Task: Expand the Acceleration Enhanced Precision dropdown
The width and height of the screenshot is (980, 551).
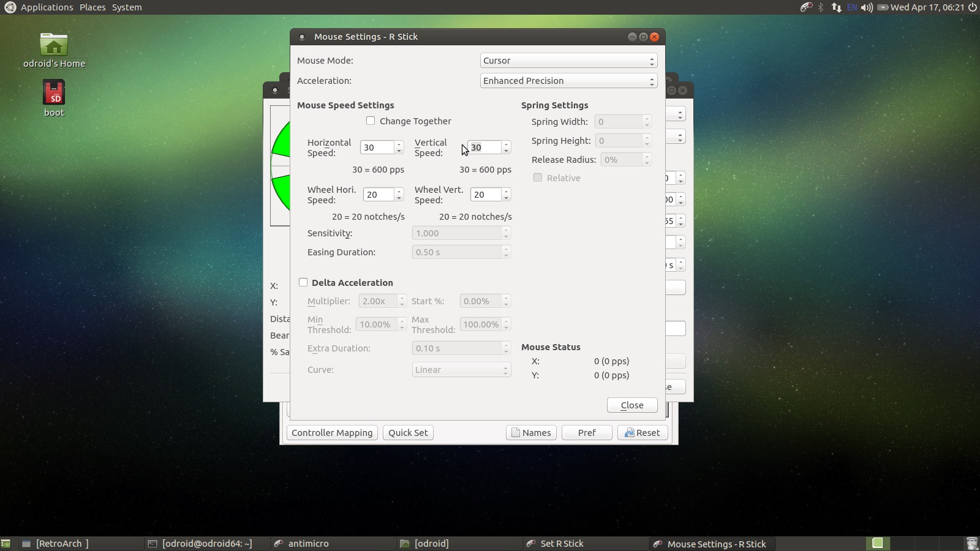Action: pyautogui.click(x=568, y=81)
